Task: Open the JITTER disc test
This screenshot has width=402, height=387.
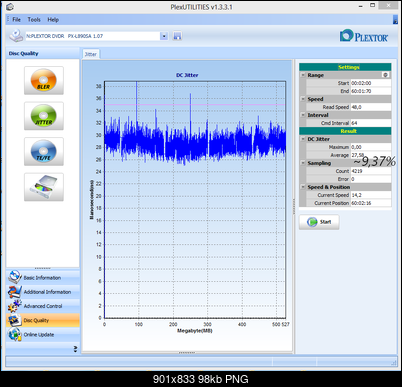Action: click(44, 116)
